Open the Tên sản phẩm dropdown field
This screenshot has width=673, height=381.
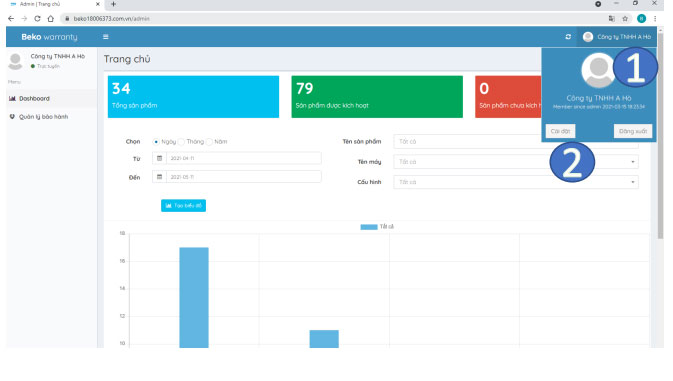[467, 142]
